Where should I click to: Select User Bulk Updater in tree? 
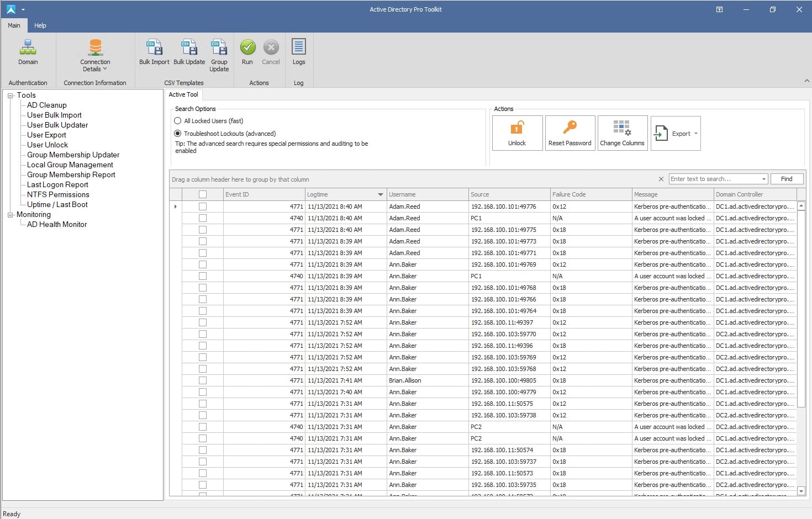coord(57,125)
